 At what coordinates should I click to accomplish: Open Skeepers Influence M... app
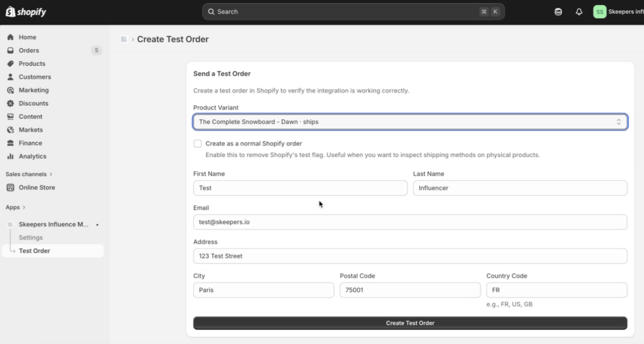pyautogui.click(x=53, y=224)
